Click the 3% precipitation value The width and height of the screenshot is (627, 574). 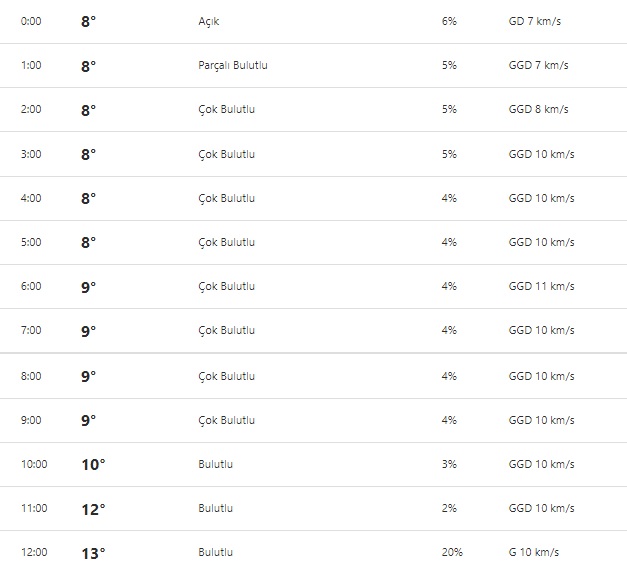point(448,464)
